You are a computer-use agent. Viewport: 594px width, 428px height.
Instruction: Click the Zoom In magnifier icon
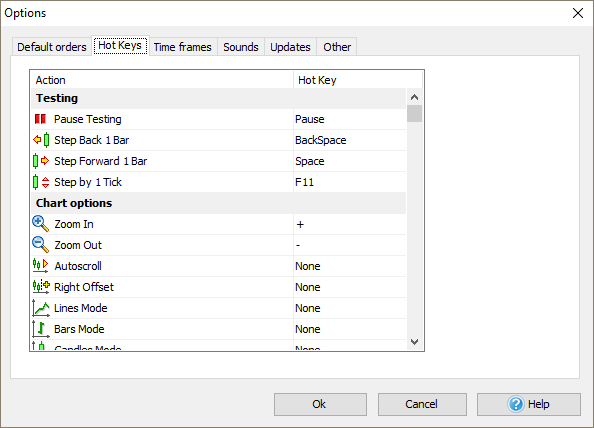click(41, 224)
